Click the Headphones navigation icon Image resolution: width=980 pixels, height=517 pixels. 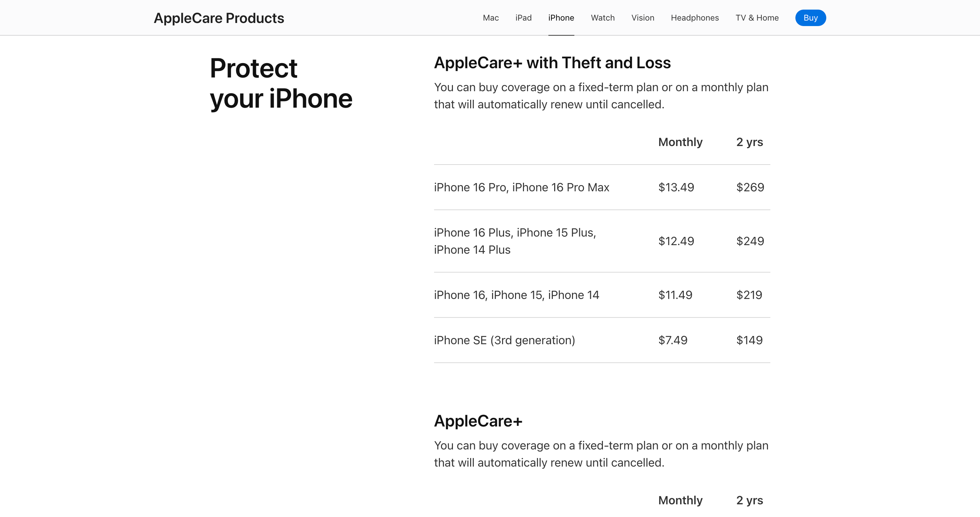click(x=695, y=17)
